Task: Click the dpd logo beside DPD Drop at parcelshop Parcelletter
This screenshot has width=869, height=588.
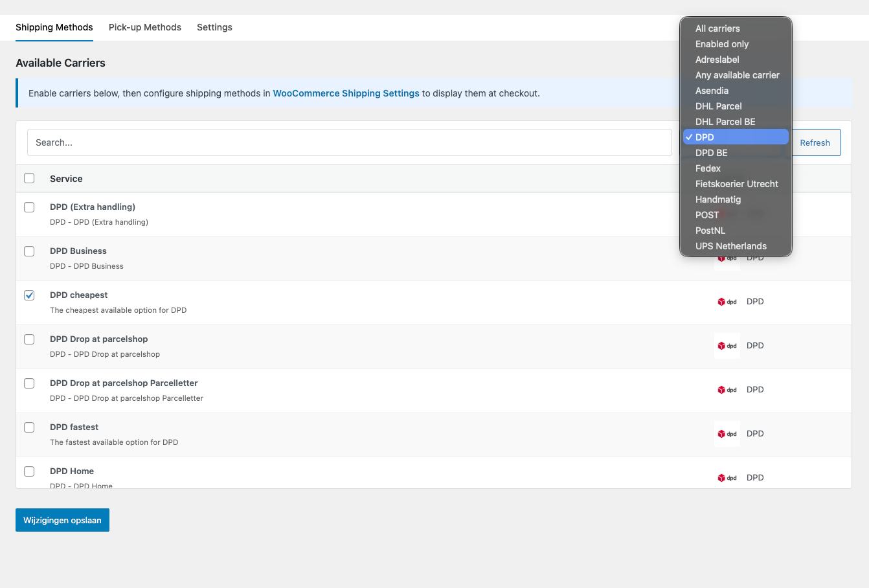Action: coord(727,390)
